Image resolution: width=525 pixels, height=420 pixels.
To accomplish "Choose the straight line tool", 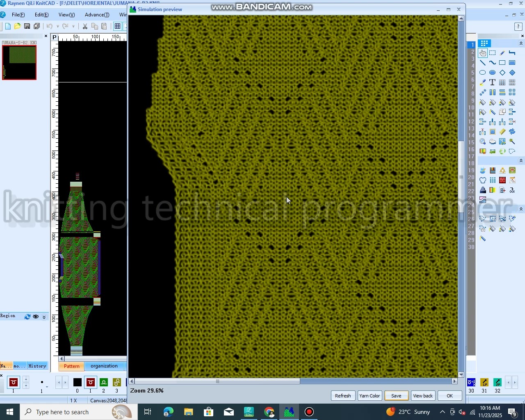I will coord(483,63).
